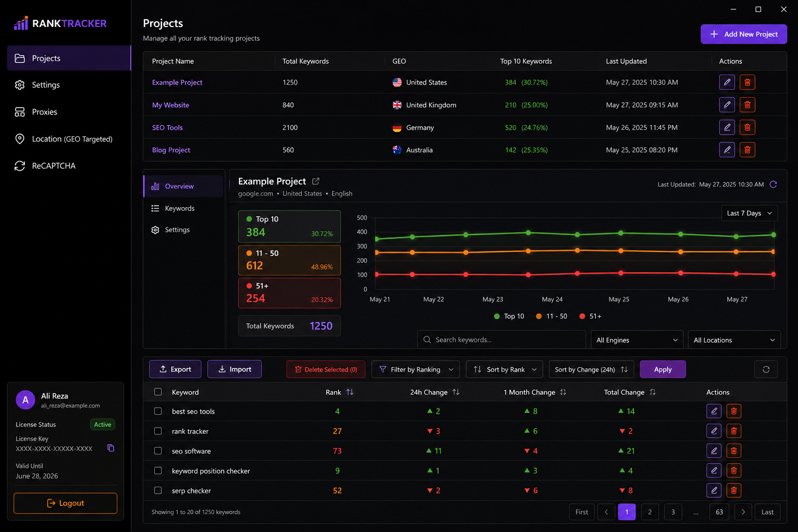Delete the My Website project
This screenshot has width=798, height=532.
747,105
